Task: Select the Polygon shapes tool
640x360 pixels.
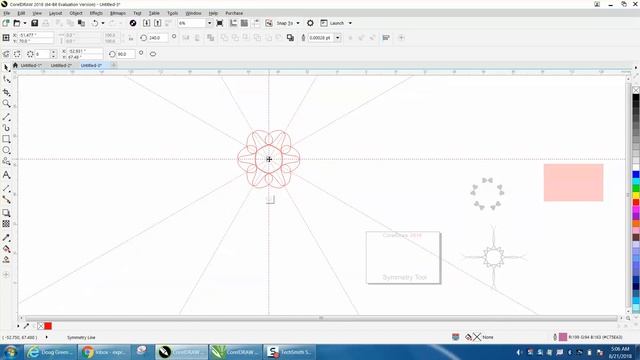Action: 6,162
